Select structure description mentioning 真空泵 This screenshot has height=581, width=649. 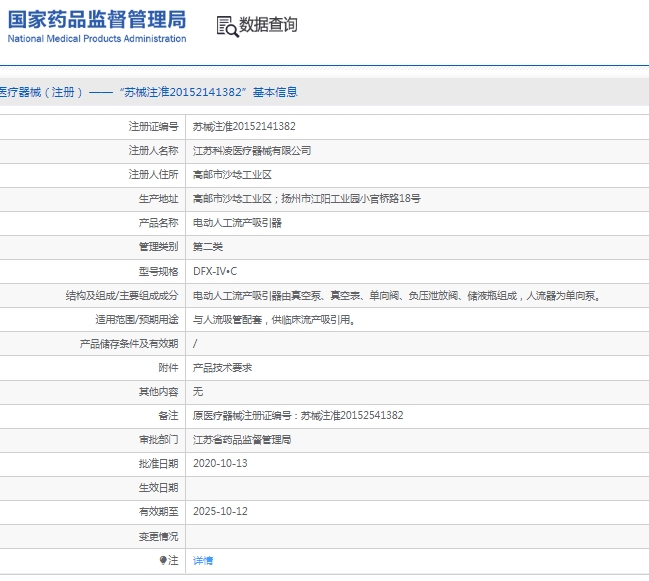[397, 295]
